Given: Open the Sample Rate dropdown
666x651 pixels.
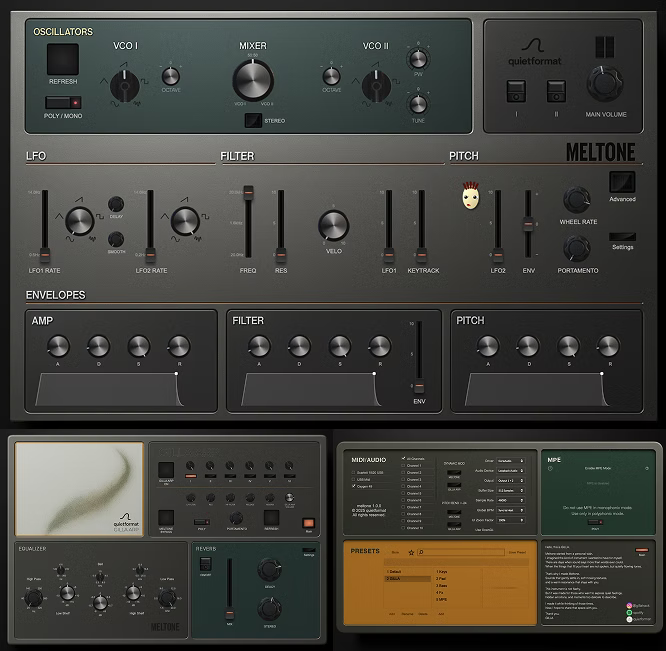Looking at the screenshot, I should [x=511, y=500].
